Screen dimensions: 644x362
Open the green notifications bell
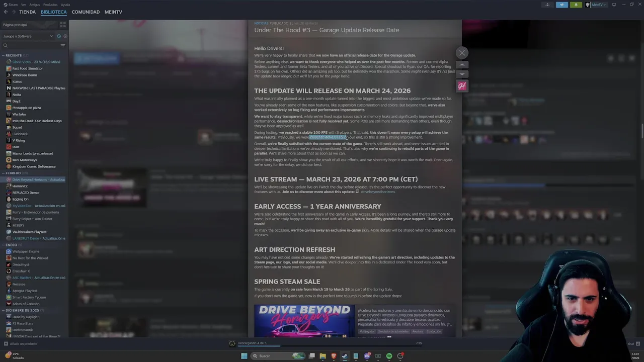576,5
